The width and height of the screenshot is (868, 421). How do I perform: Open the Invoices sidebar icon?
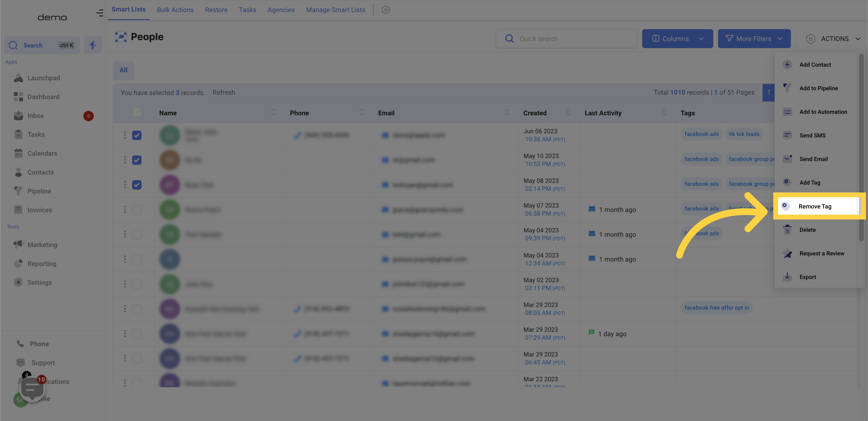click(19, 210)
